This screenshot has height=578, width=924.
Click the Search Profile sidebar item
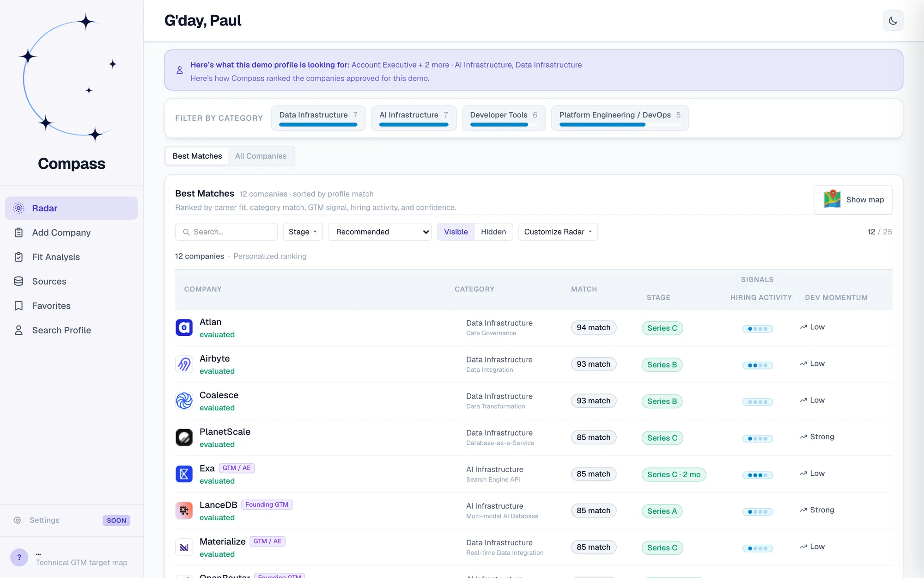71,330
